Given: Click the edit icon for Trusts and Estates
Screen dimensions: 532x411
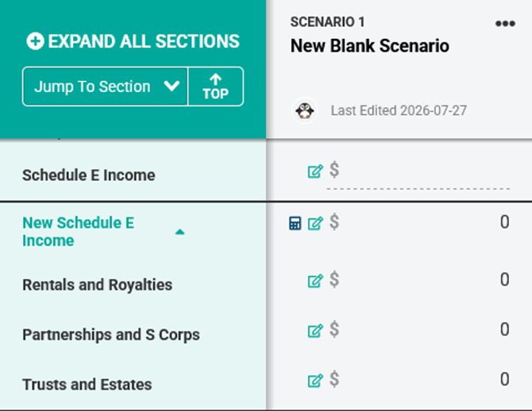Looking at the screenshot, I should [x=315, y=381].
